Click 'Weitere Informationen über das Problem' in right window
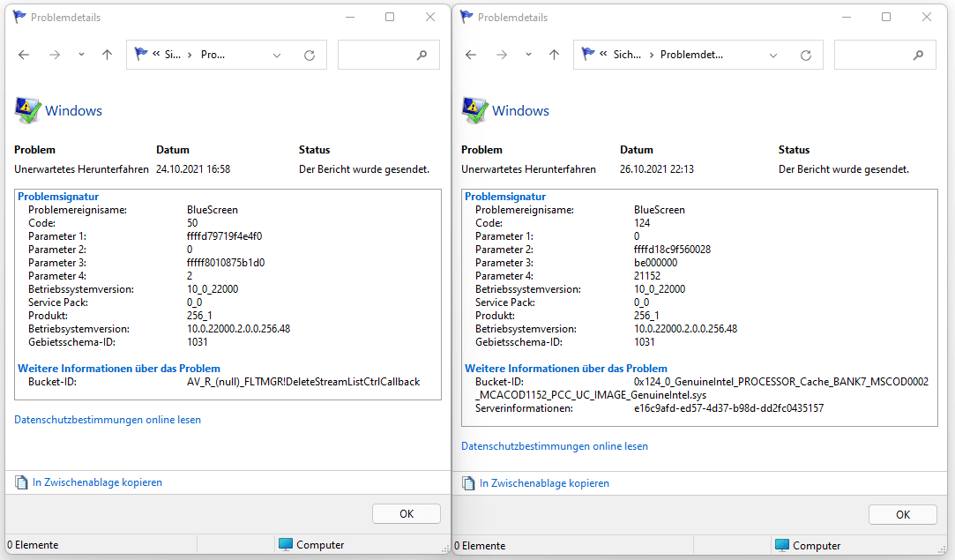The height and width of the screenshot is (560, 955). pyautogui.click(x=566, y=369)
